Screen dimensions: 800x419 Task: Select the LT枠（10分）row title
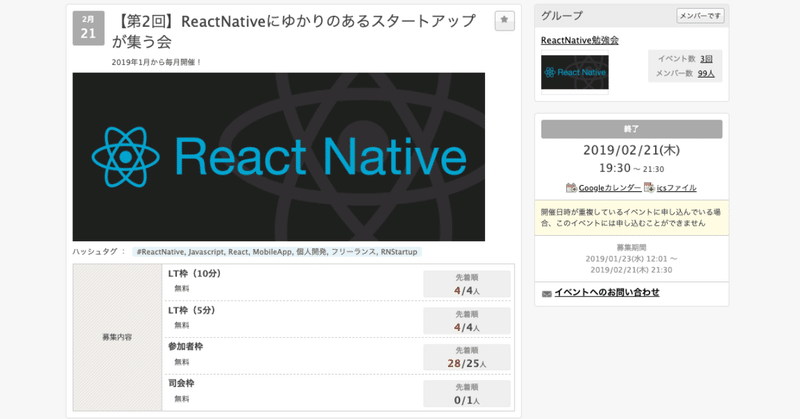(x=194, y=274)
